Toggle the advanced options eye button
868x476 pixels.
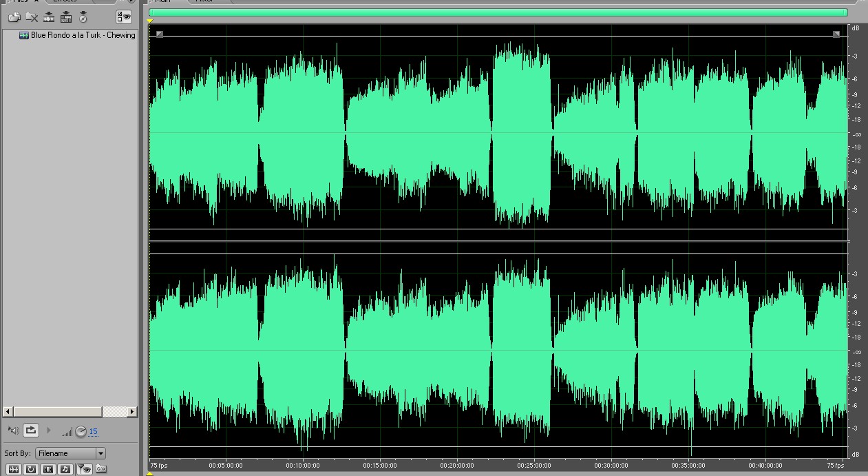click(x=124, y=17)
